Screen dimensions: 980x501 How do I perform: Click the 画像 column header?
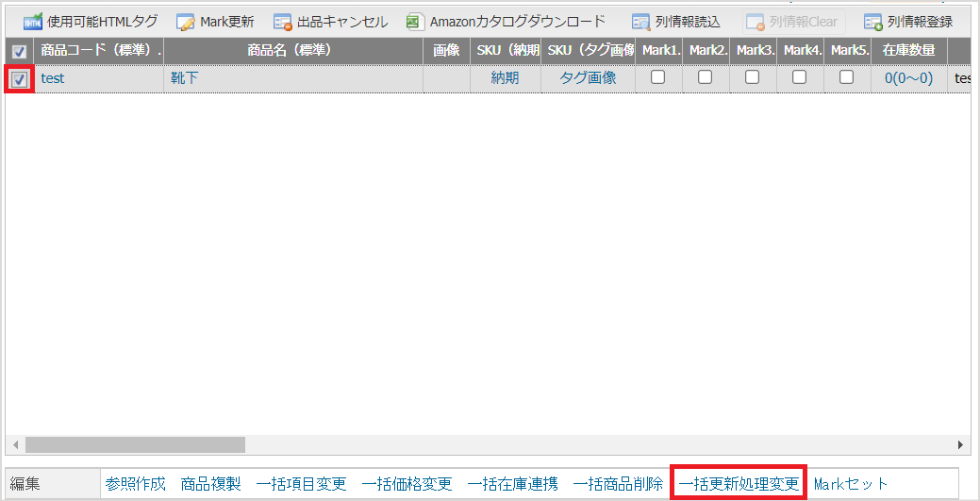tap(446, 51)
